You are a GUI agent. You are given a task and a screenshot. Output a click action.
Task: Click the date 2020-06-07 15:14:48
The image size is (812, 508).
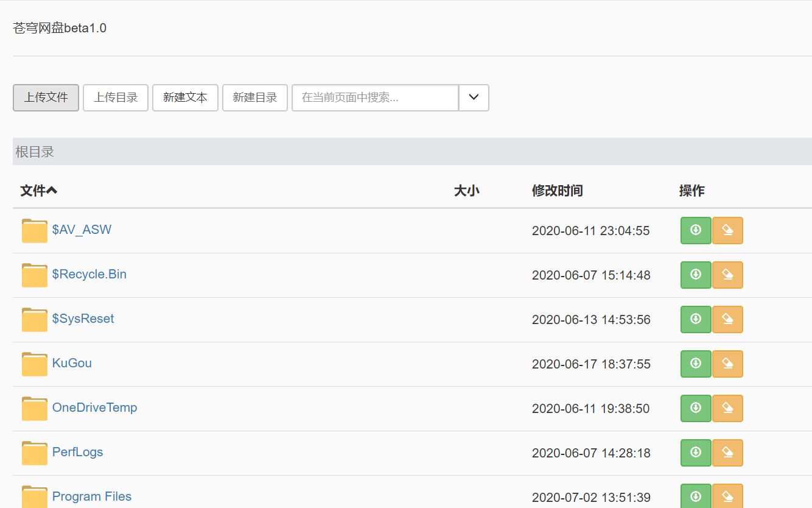point(591,275)
